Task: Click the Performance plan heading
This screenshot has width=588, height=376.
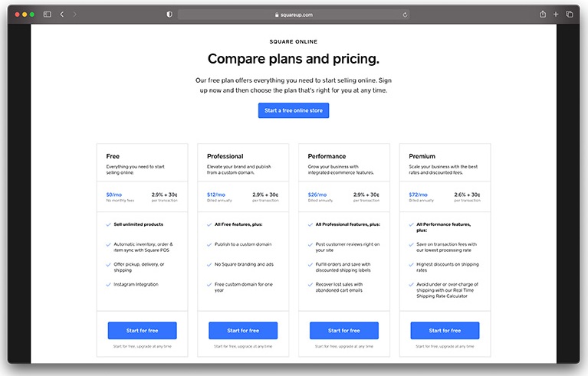Action: 327,156
